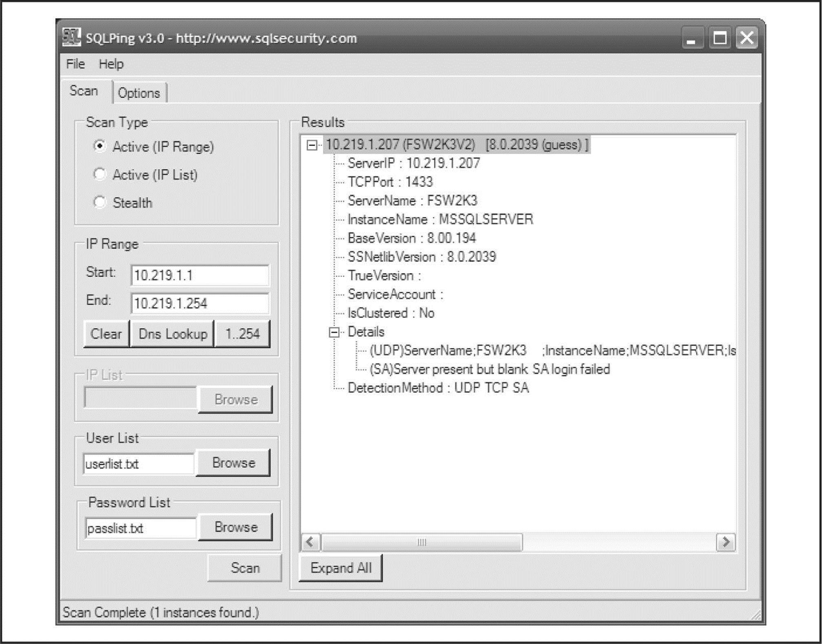Click the Password List field with passlist.txt
The height and width of the screenshot is (644, 822).
[141, 528]
